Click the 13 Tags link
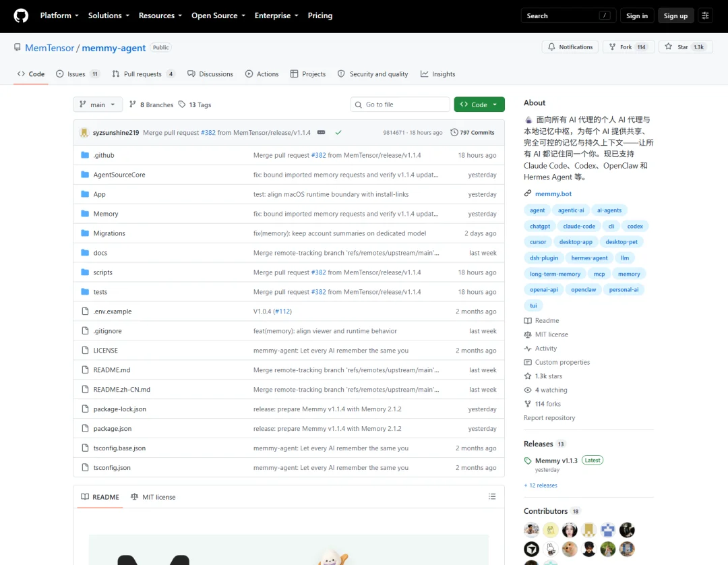728x565 pixels. point(195,105)
